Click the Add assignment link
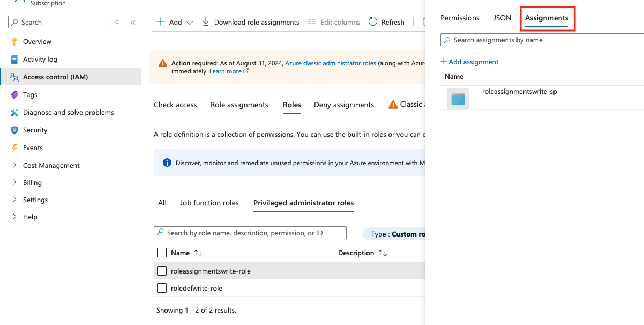This screenshot has width=644, height=325. point(469,62)
